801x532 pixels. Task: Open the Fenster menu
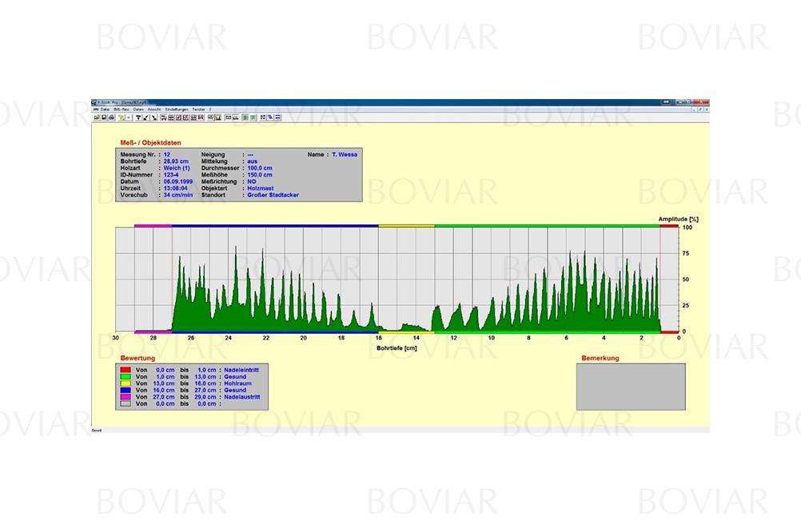point(199,109)
